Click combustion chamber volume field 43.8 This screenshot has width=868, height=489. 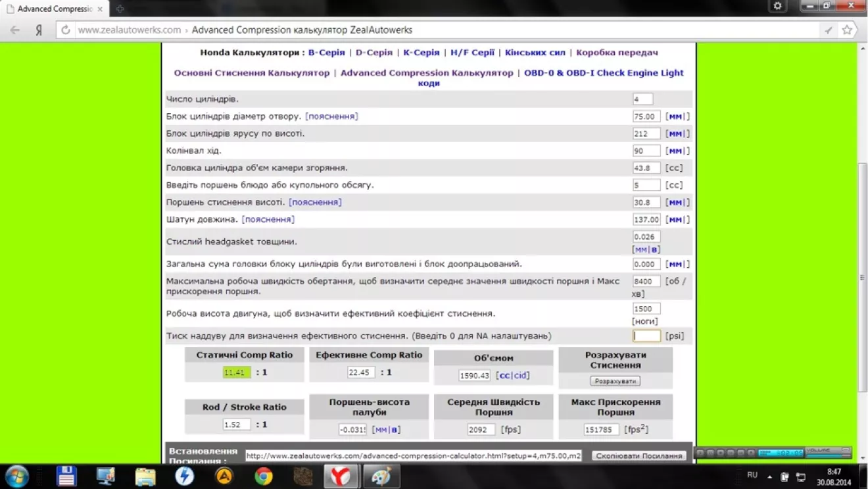646,168
